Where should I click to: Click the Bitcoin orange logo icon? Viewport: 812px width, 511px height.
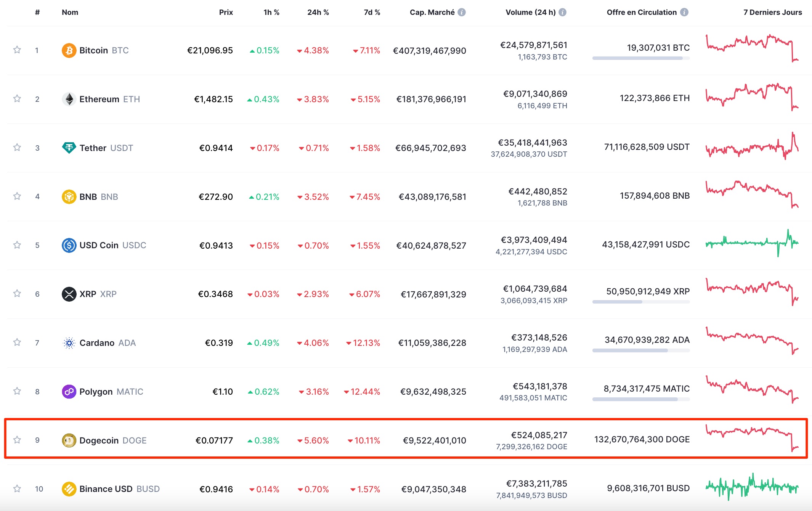(x=69, y=50)
